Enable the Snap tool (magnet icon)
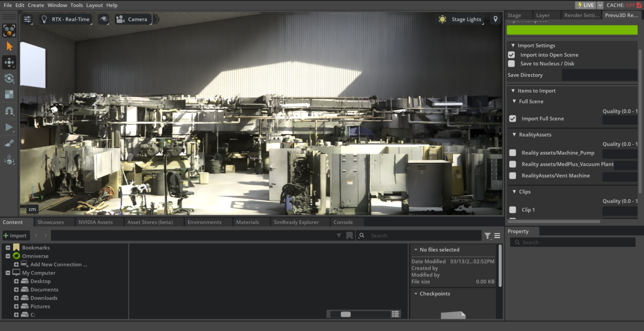This screenshot has height=331, width=644. (9, 111)
